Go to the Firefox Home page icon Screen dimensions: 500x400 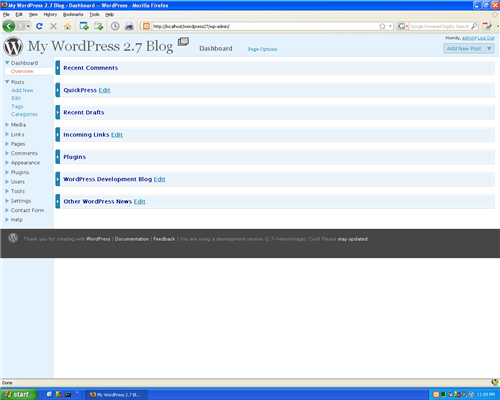(x=67, y=26)
